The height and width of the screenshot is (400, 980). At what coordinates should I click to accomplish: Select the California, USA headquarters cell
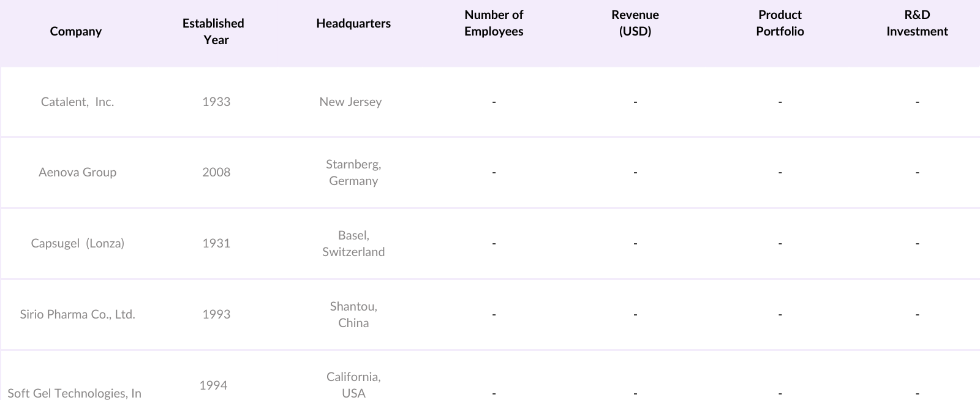coord(353,385)
